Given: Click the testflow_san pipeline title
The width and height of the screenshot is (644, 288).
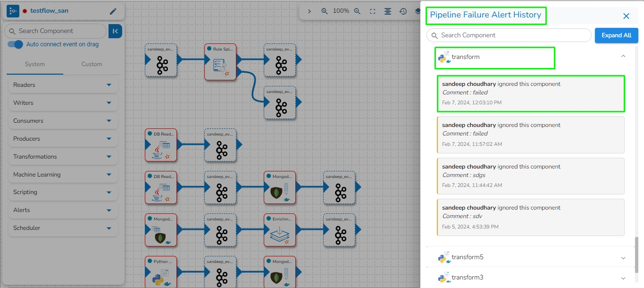Looking at the screenshot, I should click(x=49, y=11).
